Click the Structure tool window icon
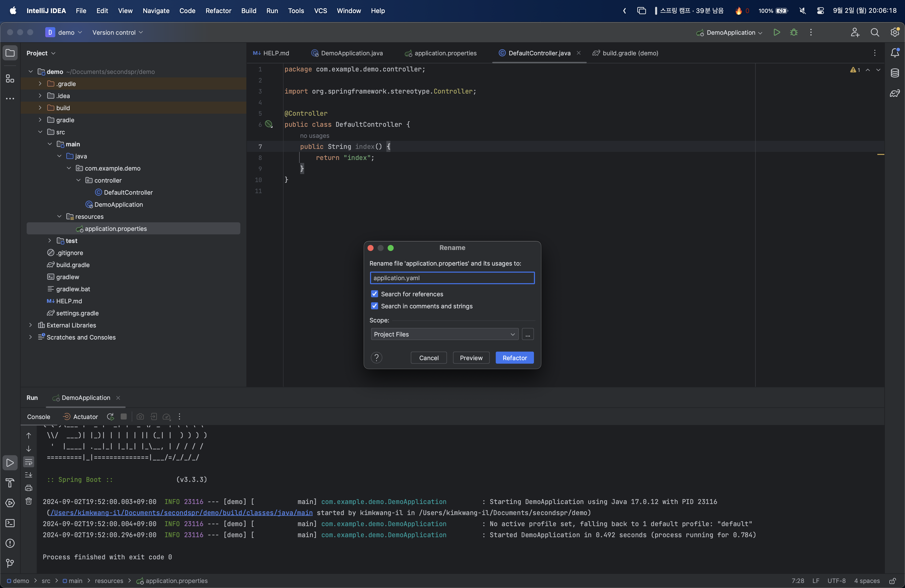The image size is (905, 588). click(x=10, y=79)
